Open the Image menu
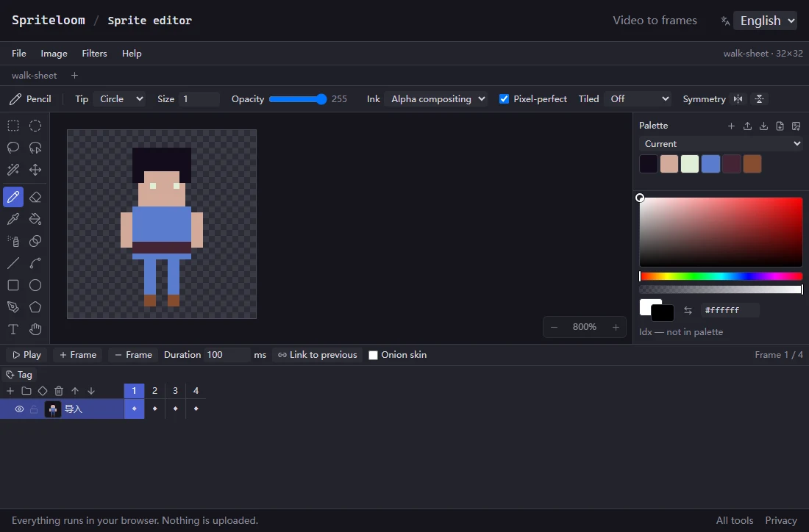This screenshot has width=809, height=532. click(54, 54)
